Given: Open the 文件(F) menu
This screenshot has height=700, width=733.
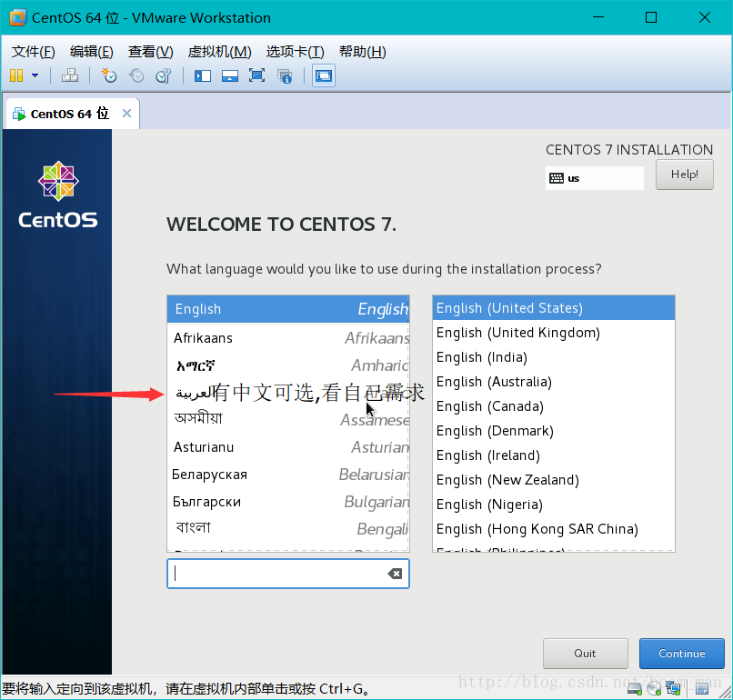Looking at the screenshot, I should tap(33, 52).
